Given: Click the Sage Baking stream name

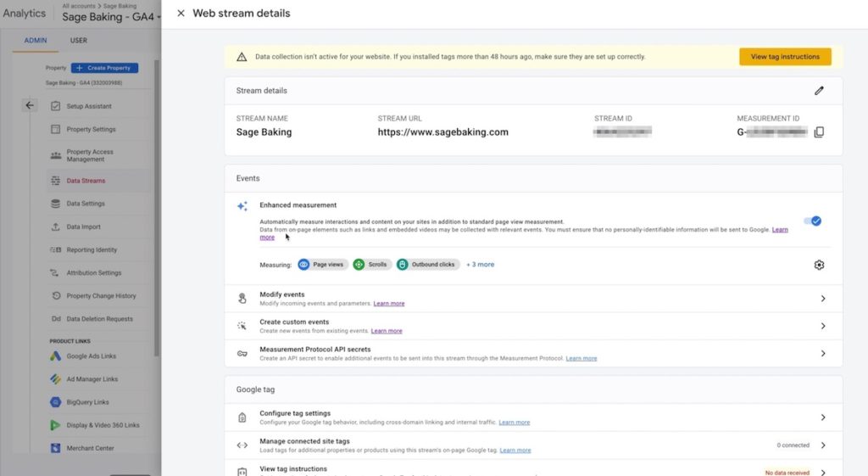Looking at the screenshot, I should pos(264,132).
